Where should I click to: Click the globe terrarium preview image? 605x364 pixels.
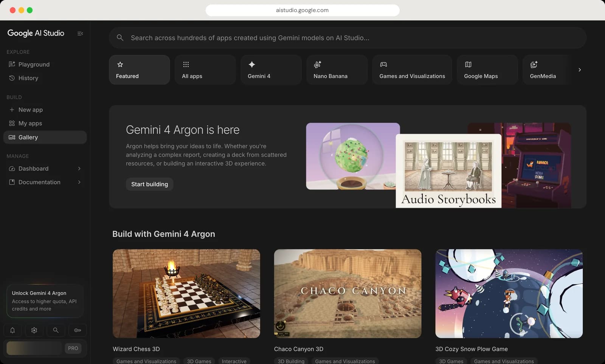[x=352, y=156]
